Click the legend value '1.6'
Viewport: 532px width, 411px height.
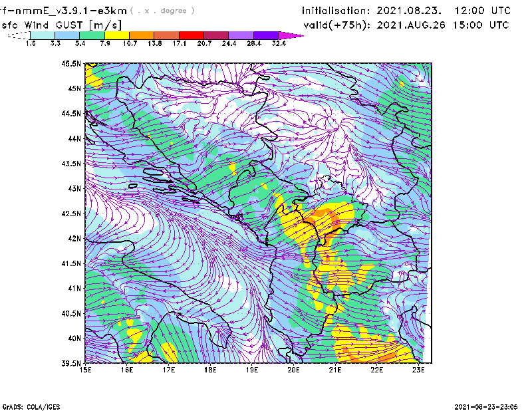[x=31, y=43]
